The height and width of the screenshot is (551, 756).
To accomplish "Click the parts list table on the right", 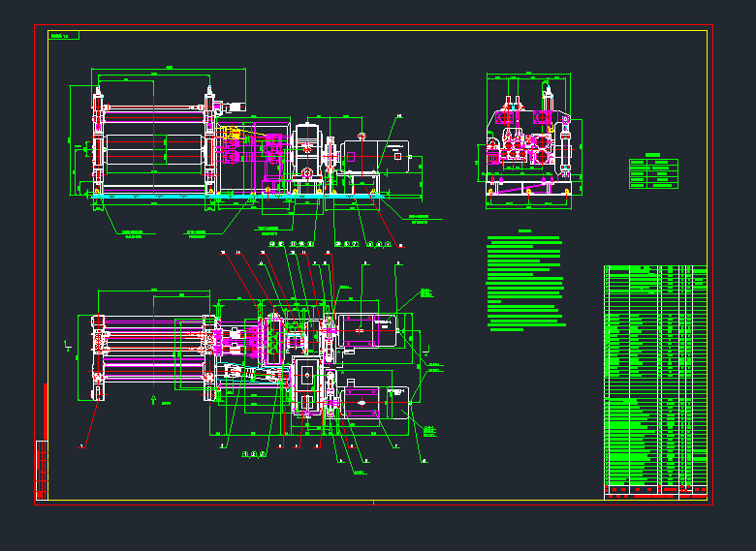I will click(654, 373).
